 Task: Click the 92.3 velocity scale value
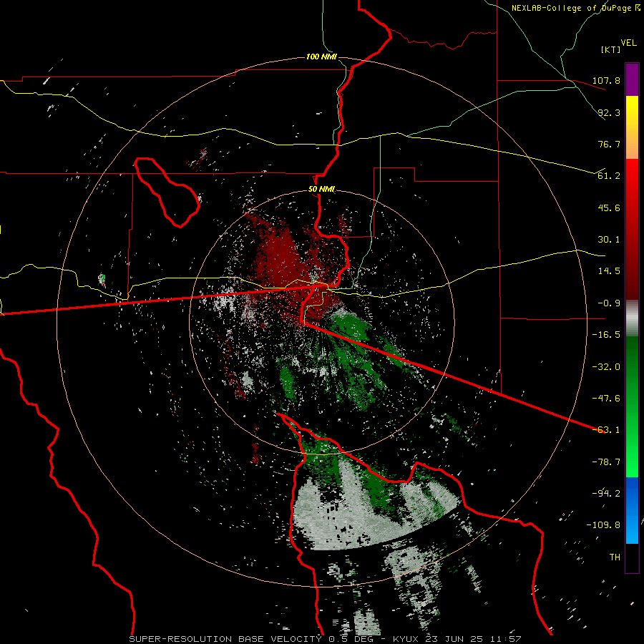[609, 112]
